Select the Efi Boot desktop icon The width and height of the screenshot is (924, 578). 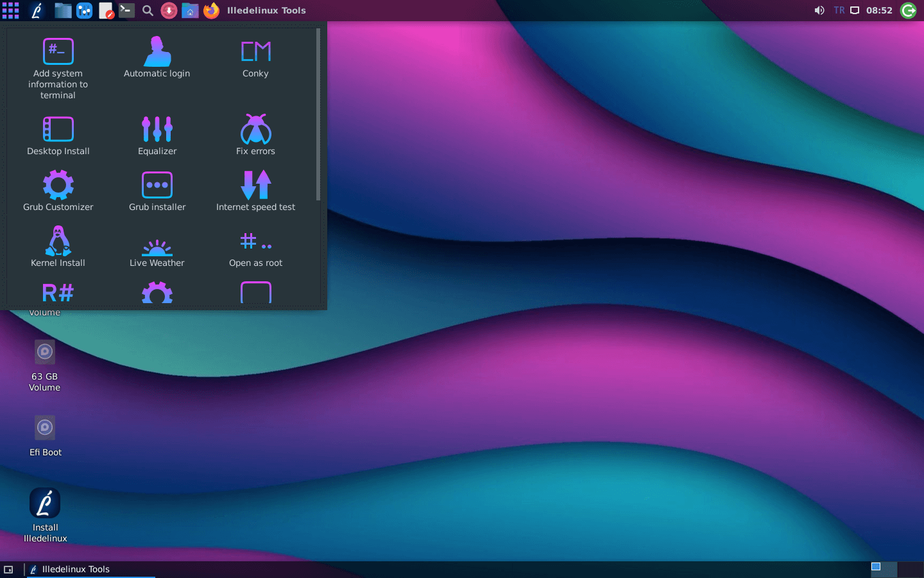click(45, 436)
